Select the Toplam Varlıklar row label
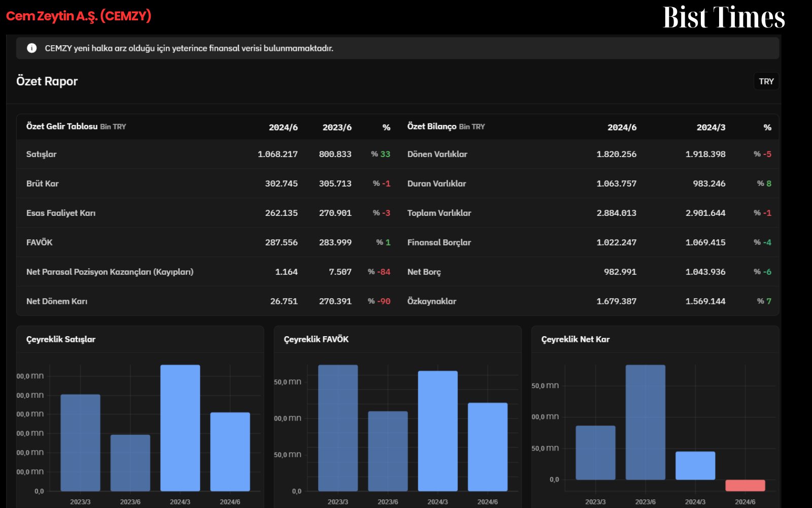The width and height of the screenshot is (812, 508). click(439, 213)
